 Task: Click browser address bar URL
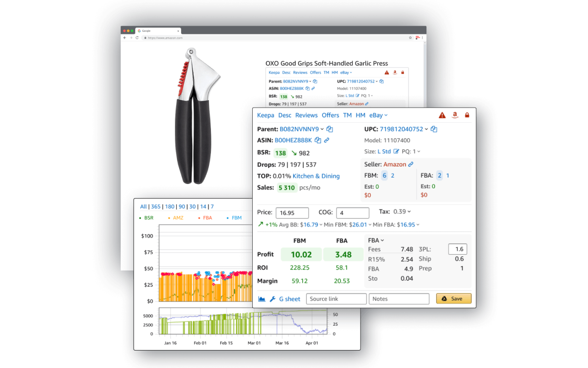[x=164, y=38]
